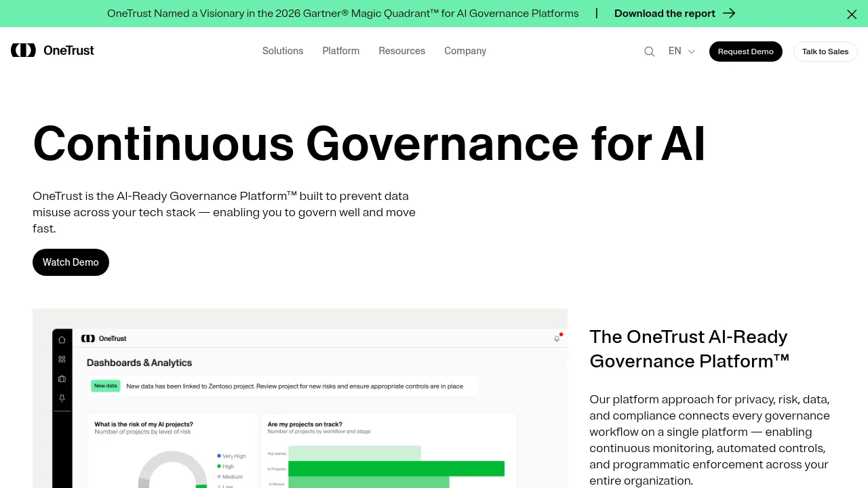Image resolution: width=868 pixels, height=488 pixels.
Task: Click arrow next to Download the report
Action: (x=729, y=14)
